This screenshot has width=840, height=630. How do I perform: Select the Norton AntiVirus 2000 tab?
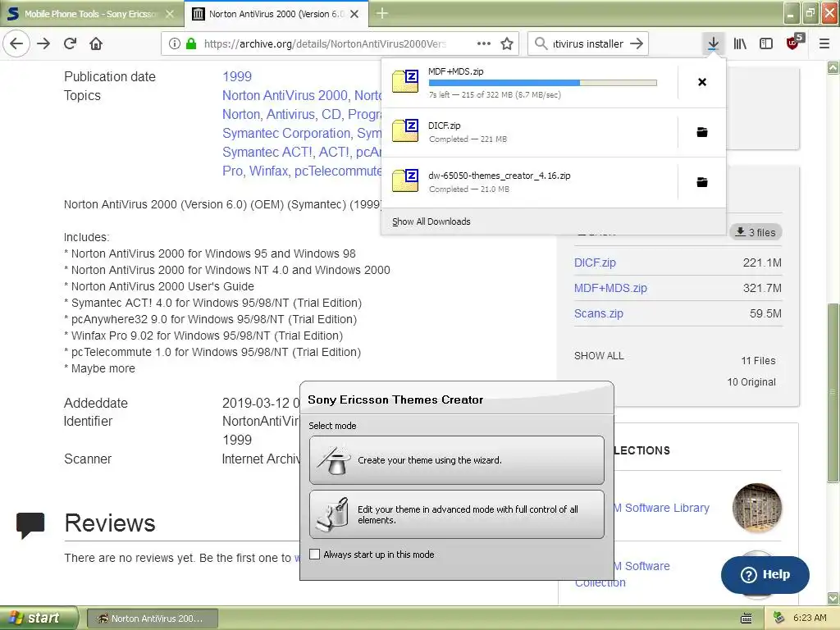(x=276, y=14)
